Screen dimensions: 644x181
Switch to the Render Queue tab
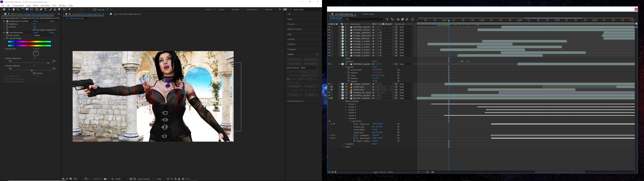point(368,14)
